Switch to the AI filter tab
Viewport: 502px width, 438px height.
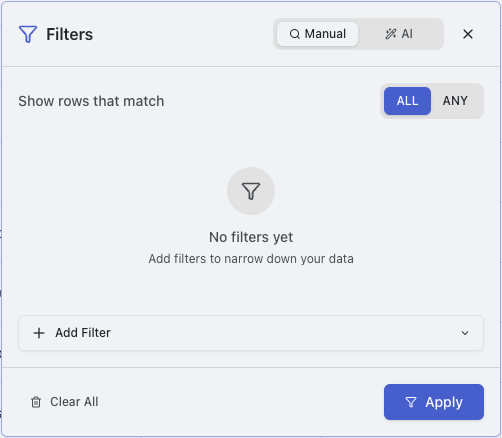coord(399,34)
